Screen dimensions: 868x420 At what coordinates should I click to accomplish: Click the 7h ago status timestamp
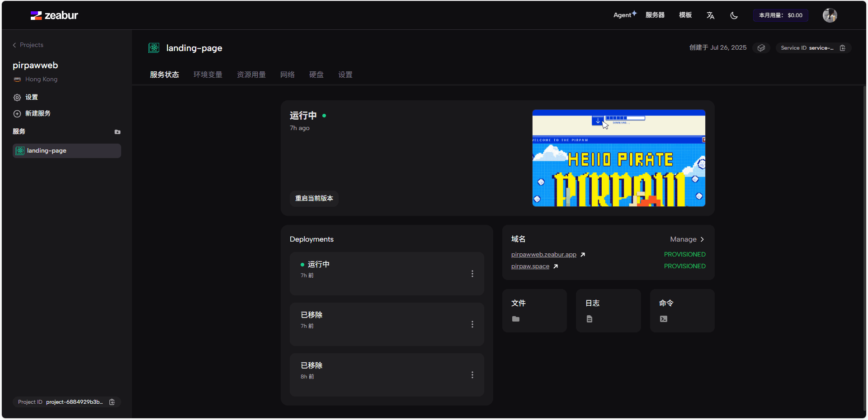[x=300, y=128]
